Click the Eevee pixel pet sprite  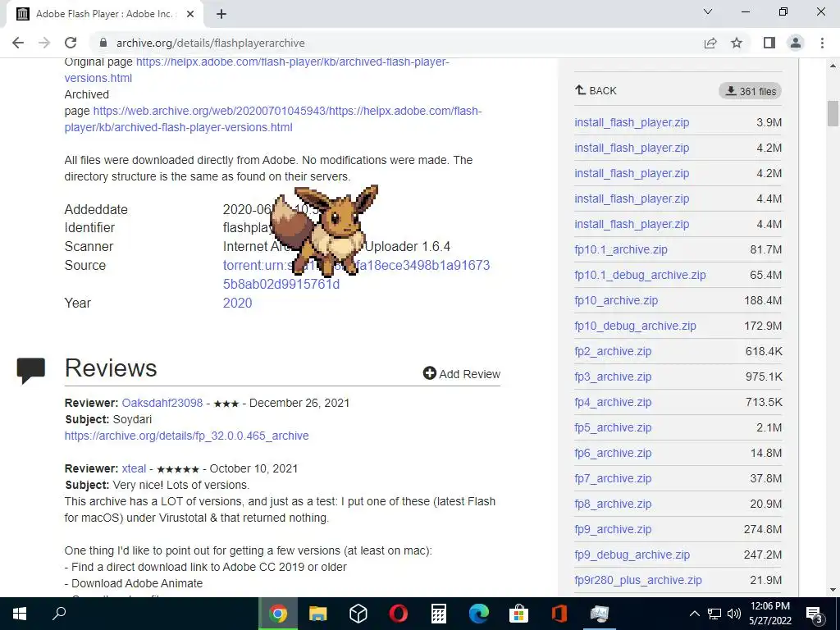[x=325, y=231]
